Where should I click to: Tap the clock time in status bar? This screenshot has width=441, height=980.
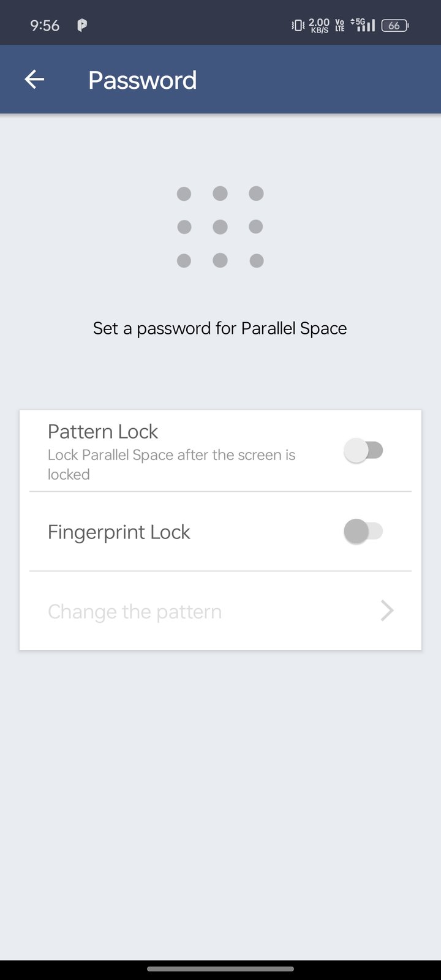pyautogui.click(x=45, y=25)
